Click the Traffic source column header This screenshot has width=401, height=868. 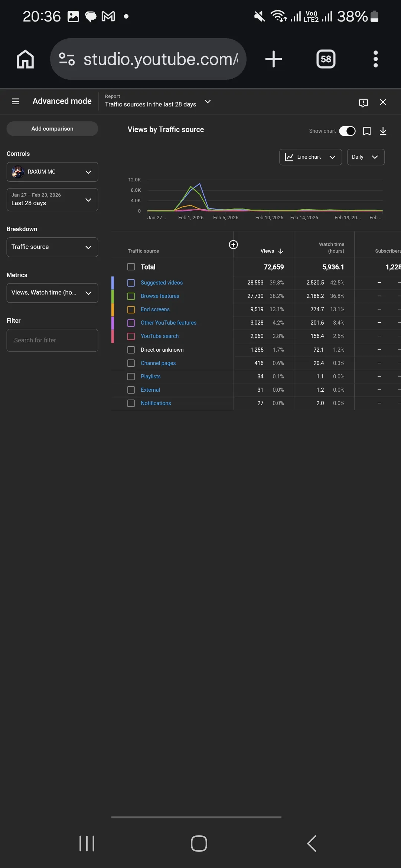tap(143, 251)
